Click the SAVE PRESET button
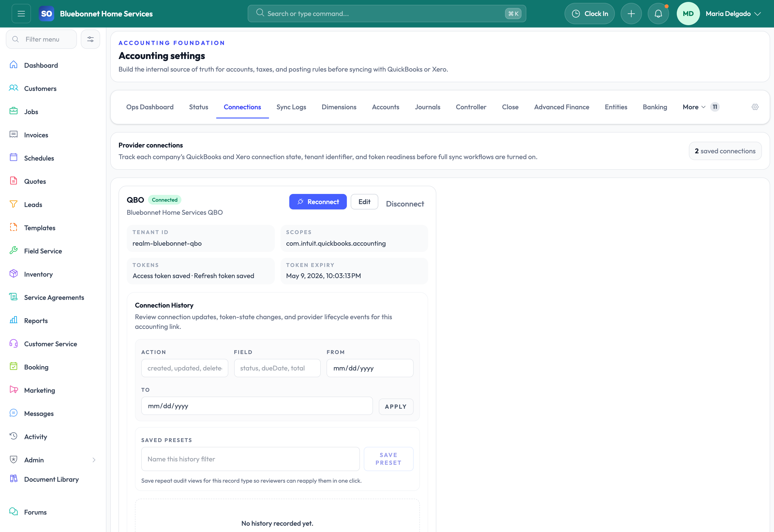The width and height of the screenshot is (774, 532). 389,459
